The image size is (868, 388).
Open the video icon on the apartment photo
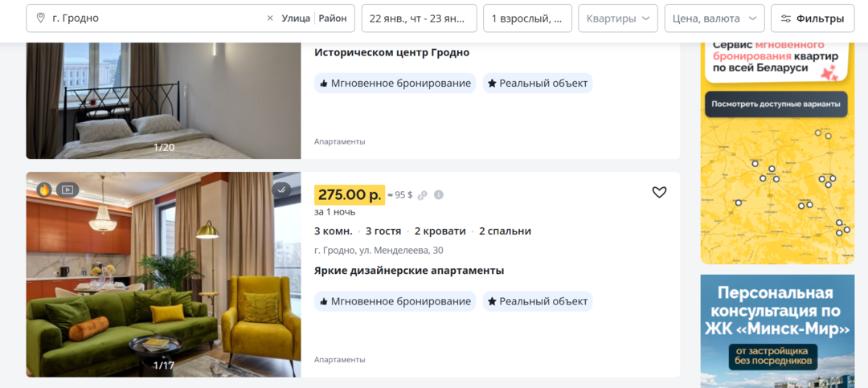click(68, 190)
